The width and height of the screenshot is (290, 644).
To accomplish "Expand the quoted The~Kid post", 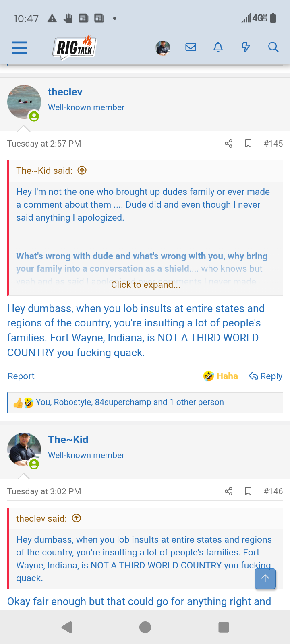I will (x=82, y=170).
